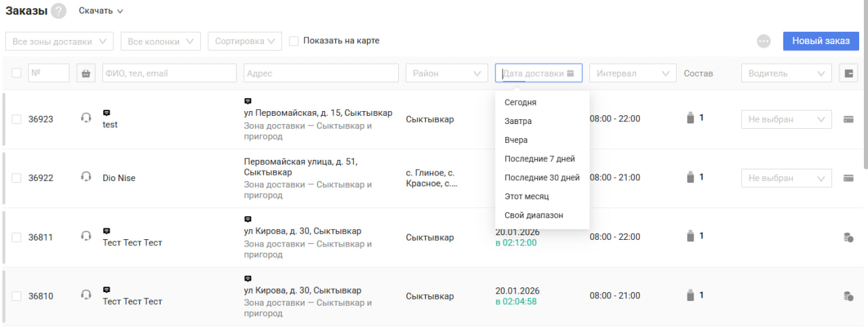This screenshot has width=868, height=328.
Task: Click headset icon for order 36923
Action: (x=86, y=118)
